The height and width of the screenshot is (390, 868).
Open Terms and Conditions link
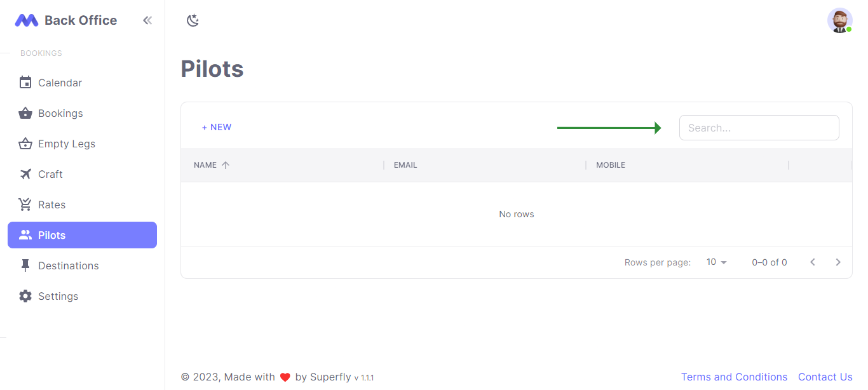734,377
